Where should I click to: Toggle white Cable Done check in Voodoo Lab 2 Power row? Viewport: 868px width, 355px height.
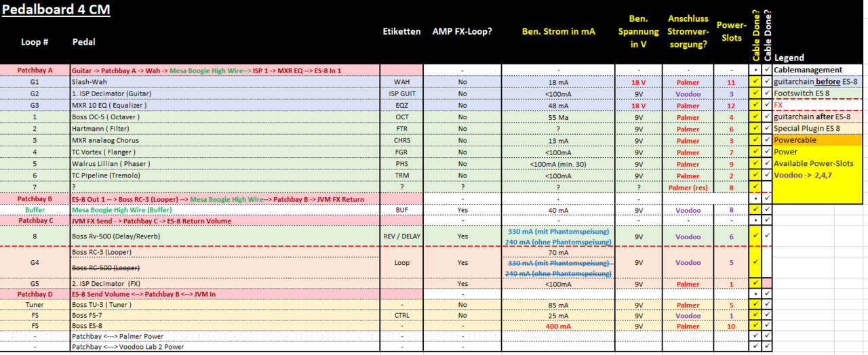tap(766, 347)
